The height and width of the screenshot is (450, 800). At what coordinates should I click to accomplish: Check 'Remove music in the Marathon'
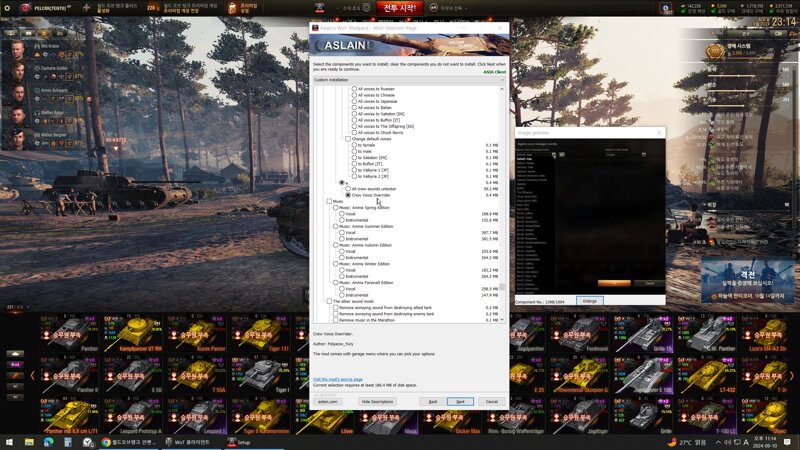(335, 320)
